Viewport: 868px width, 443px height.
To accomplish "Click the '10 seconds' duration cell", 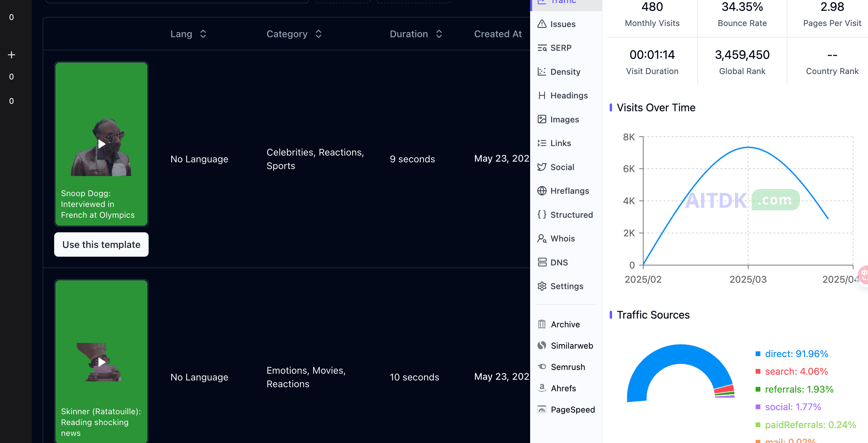I will point(414,377).
